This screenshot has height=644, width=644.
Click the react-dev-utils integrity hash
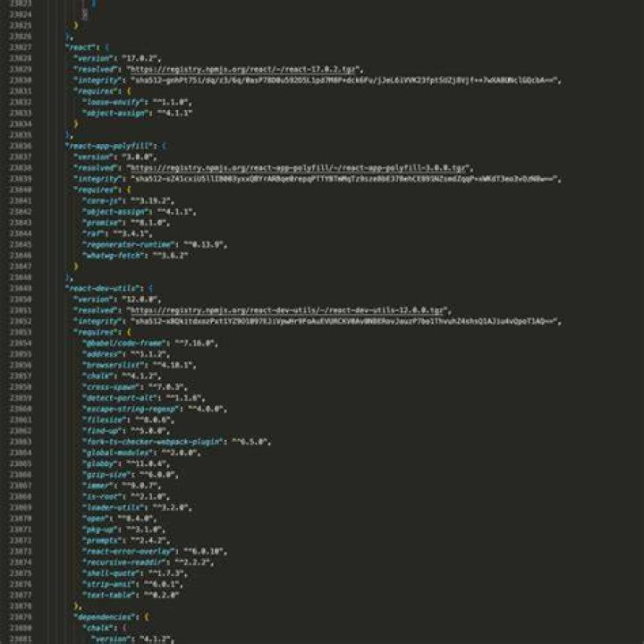click(344, 321)
